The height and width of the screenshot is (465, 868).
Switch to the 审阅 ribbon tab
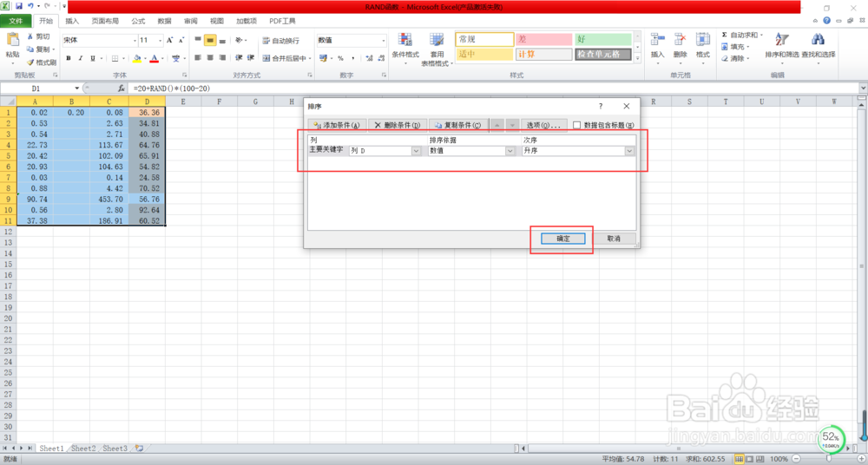(x=190, y=21)
